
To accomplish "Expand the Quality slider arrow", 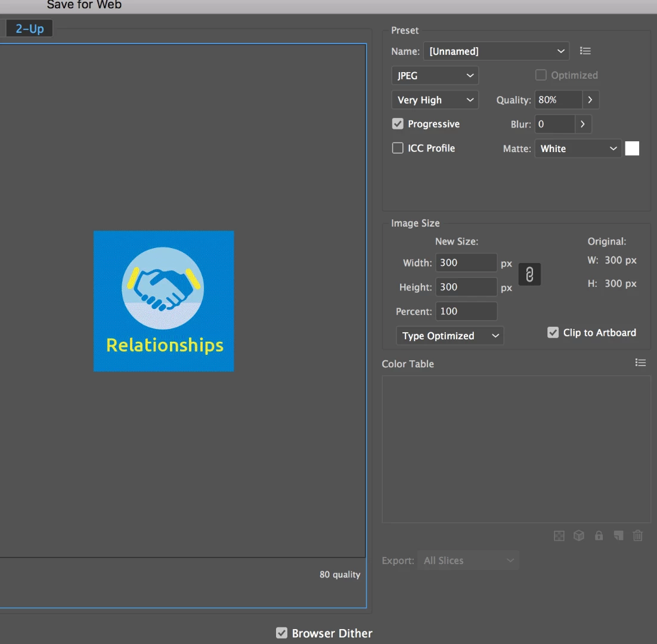I will pyautogui.click(x=590, y=100).
